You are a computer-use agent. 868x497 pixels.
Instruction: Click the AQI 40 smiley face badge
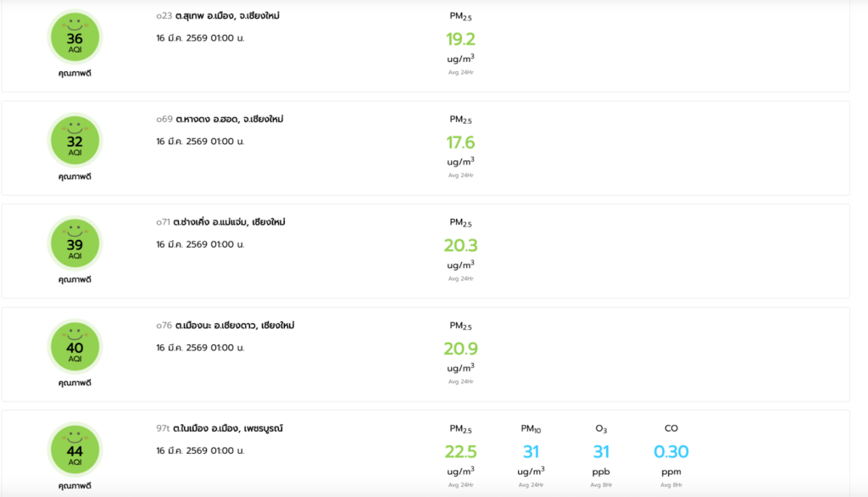point(75,347)
